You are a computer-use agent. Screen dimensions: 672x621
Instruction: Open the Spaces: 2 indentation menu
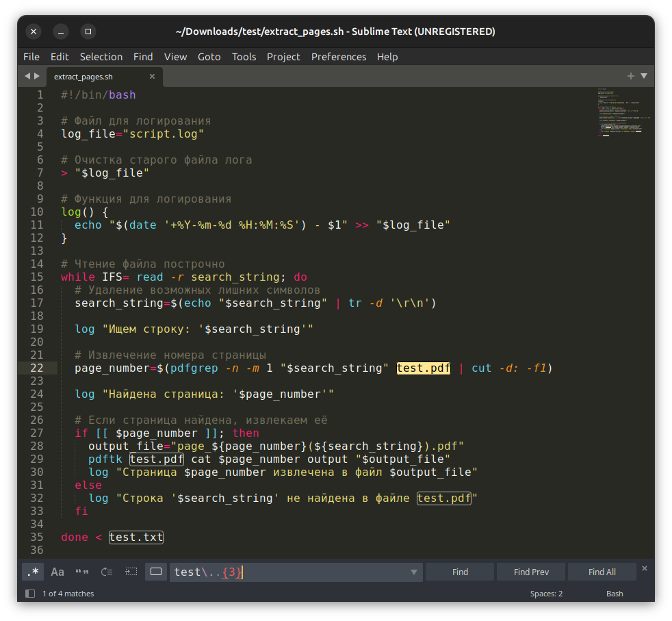pyautogui.click(x=546, y=594)
